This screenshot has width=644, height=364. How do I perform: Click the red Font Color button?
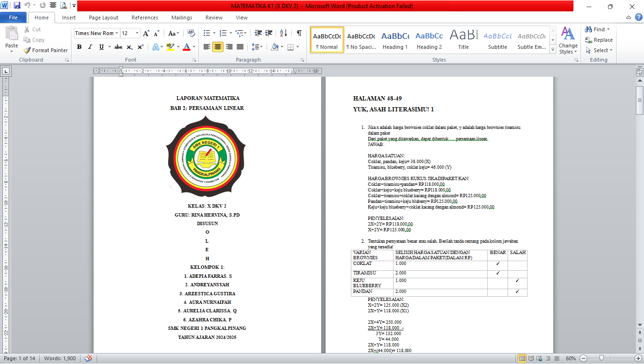(x=186, y=47)
